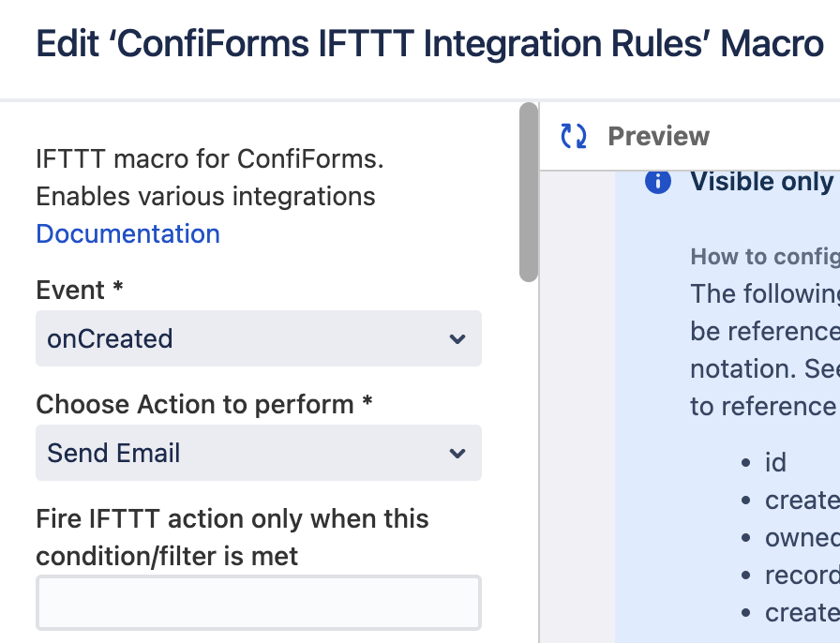This screenshot has height=643, width=840.
Task: Click the Preview panel heading
Action: tap(658, 137)
